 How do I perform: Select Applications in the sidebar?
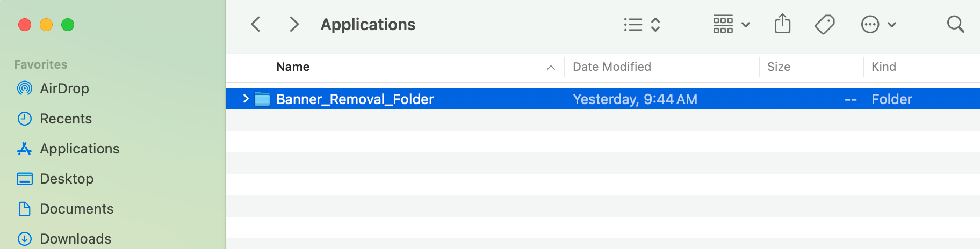(x=80, y=149)
